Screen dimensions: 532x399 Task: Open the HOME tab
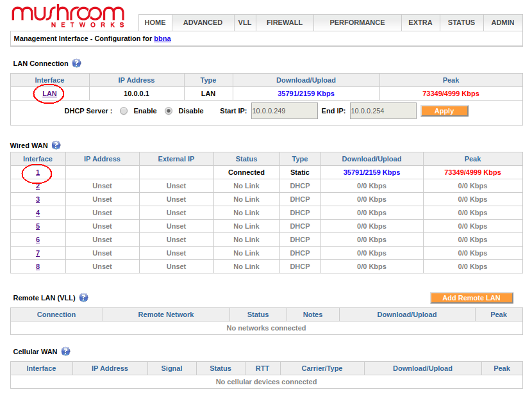pyautogui.click(x=155, y=22)
